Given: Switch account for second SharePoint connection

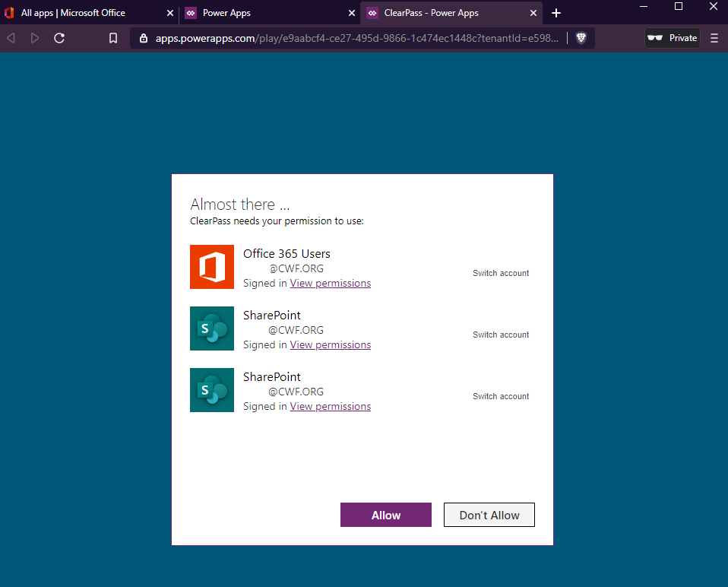Looking at the screenshot, I should tap(501, 396).
